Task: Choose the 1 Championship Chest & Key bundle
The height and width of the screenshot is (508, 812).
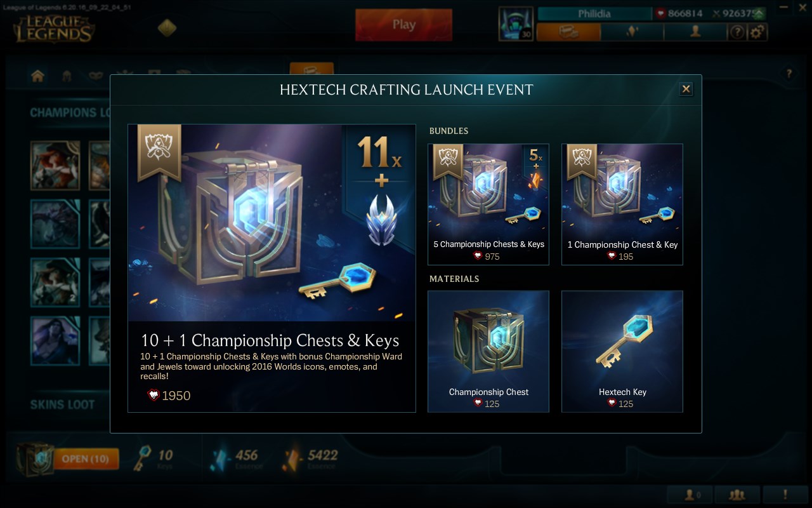Action: pos(622,204)
